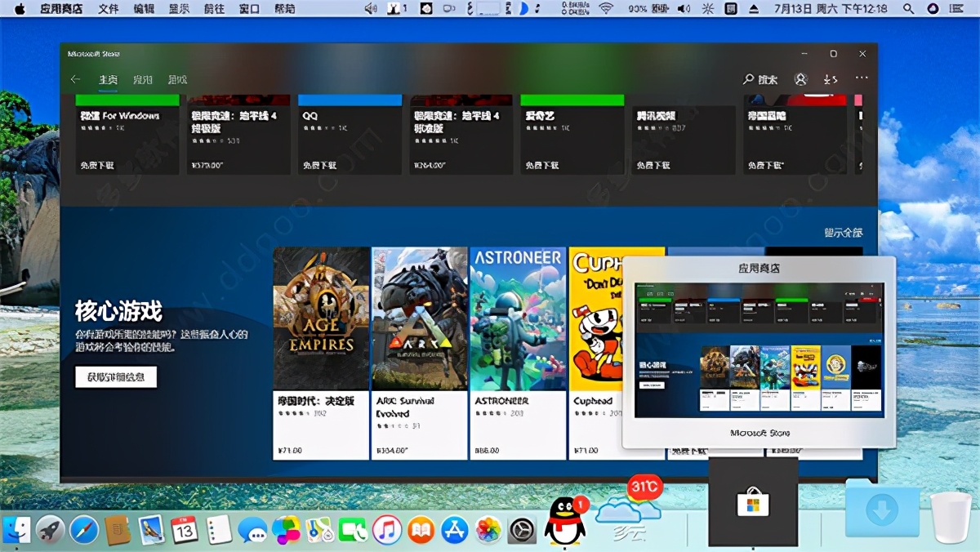Switch to the 游戏 tab in the Store
Screen dimensions: 980x552
[x=176, y=80]
